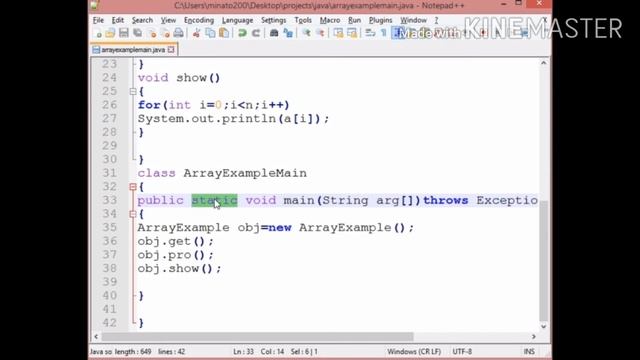Click 'UTF-8' encoding in status bar
Image resolution: width=640 pixels, height=360 pixels.
pos(462,351)
